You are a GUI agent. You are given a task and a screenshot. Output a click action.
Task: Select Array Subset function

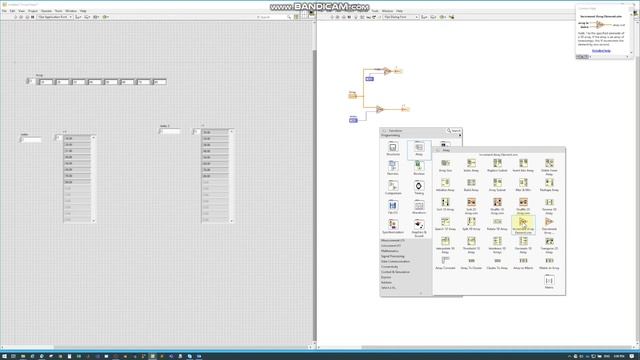click(497, 185)
